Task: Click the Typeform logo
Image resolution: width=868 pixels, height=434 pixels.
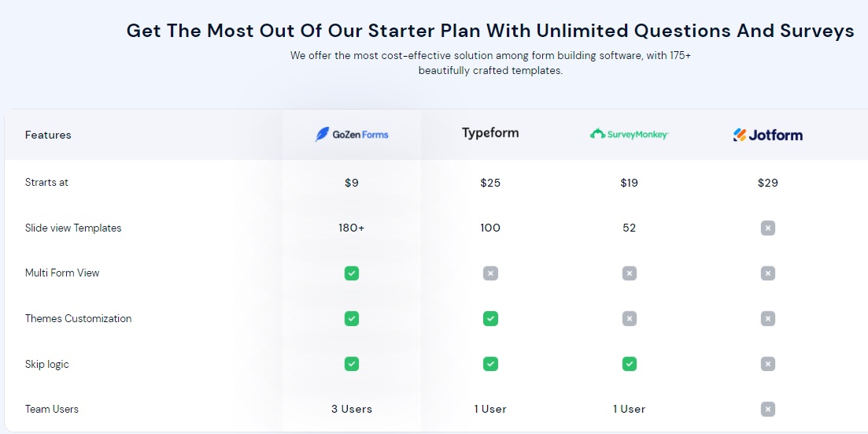Action: click(490, 133)
